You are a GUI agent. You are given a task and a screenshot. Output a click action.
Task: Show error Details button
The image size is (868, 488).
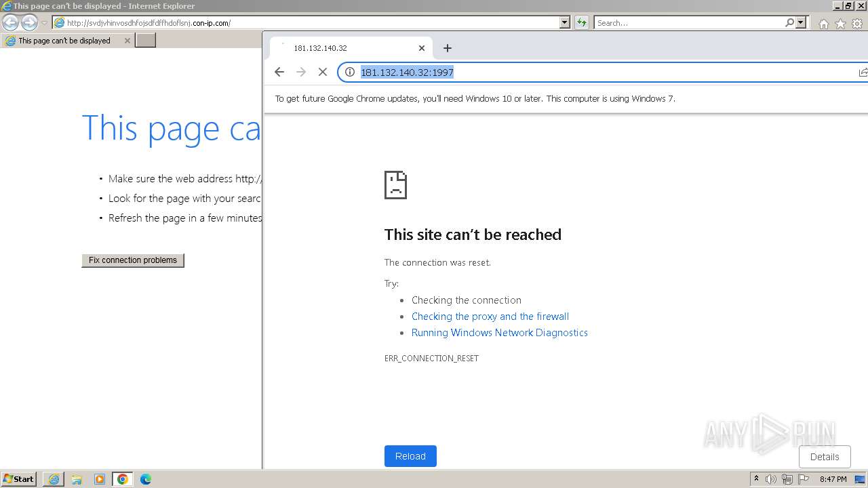tap(825, 457)
